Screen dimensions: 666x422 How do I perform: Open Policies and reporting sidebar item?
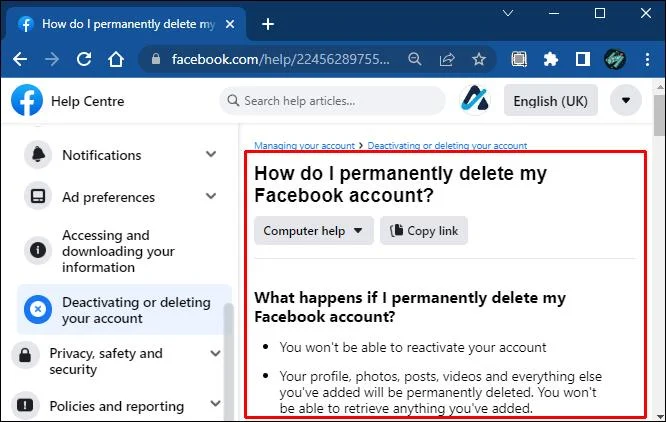116,406
